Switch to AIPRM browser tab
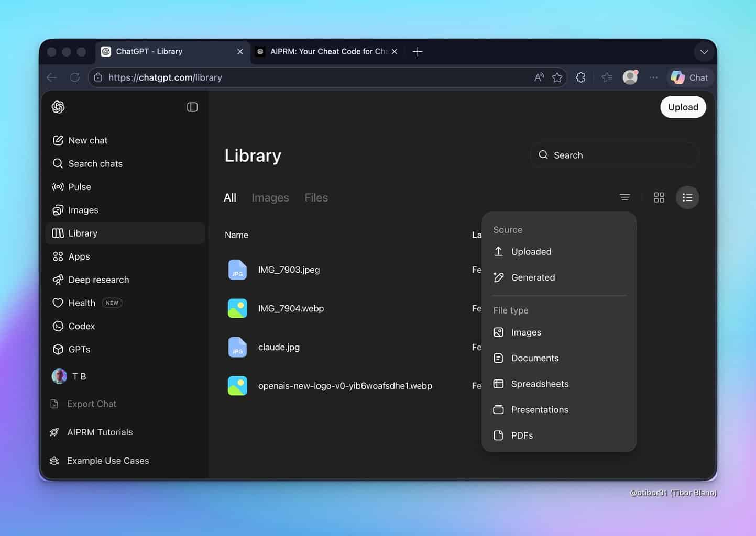The height and width of the screenshot is (536, 756). pyautogui.click(x=327, y=51)
